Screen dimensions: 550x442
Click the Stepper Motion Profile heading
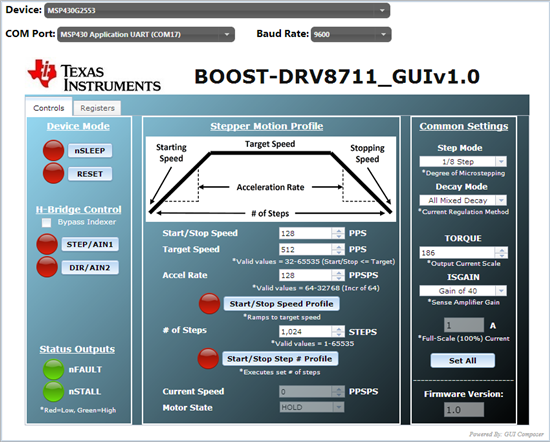click(267, 126)
